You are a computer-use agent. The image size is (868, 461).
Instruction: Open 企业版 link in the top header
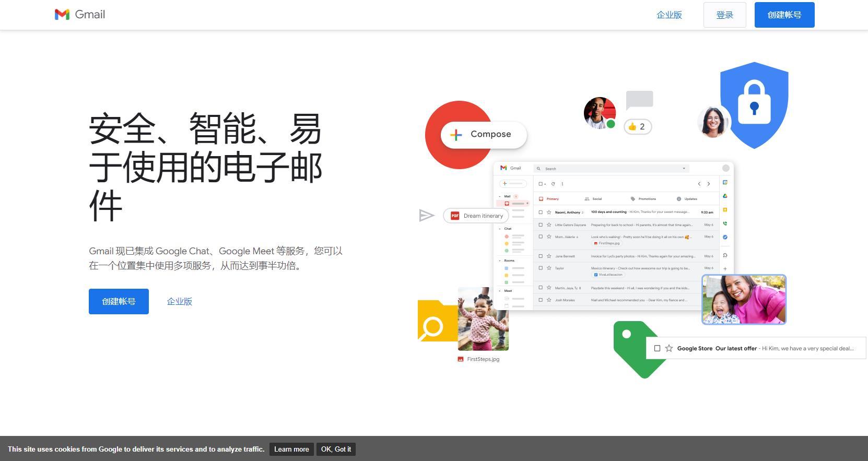pos(669,15)
